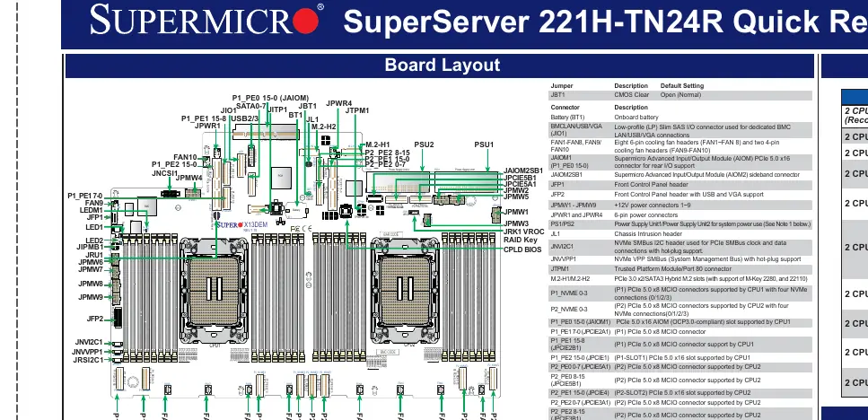Click the JPWR1 label on the diagram
Viewport: 868px width, 420px height.
pos(207,126)
